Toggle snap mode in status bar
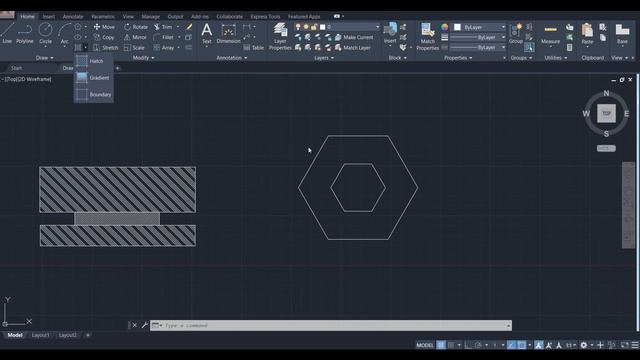640x360 pixels. pyautogui.click(x=451, y=345)
